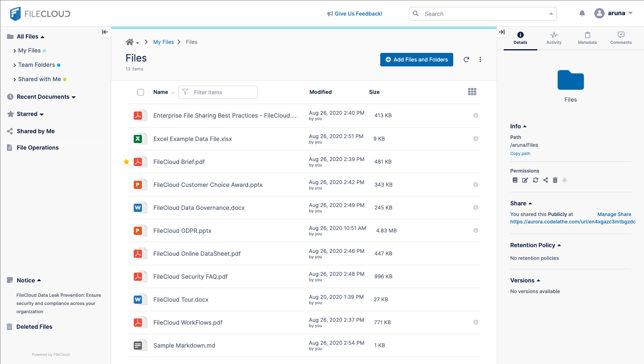
Task: Click the home breadcrumb icon
Action: click(130, 42)
